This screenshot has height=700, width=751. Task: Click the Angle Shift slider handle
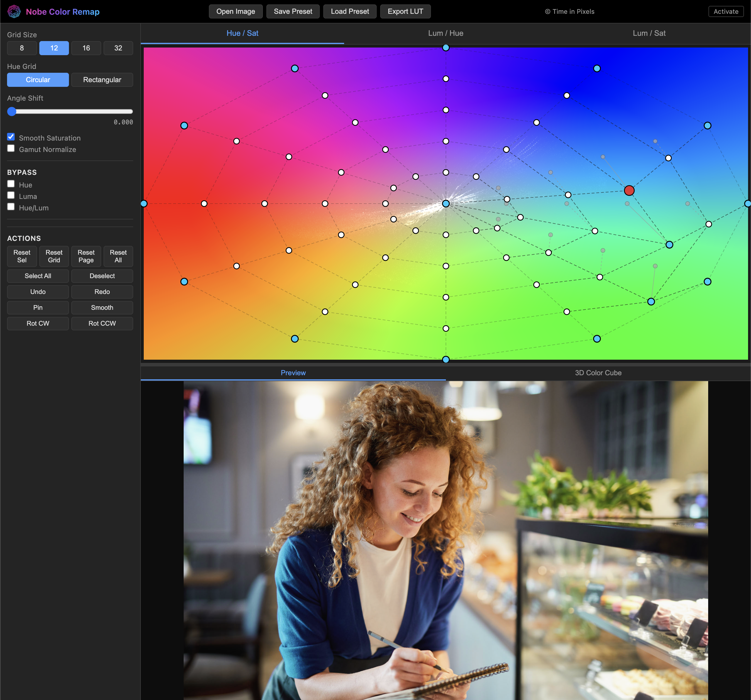(x=12, y=111)
